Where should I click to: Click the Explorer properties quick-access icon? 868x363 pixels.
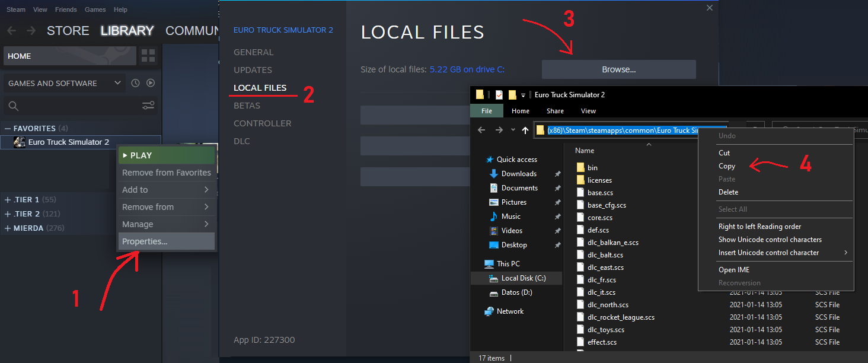tap(499, 95)
